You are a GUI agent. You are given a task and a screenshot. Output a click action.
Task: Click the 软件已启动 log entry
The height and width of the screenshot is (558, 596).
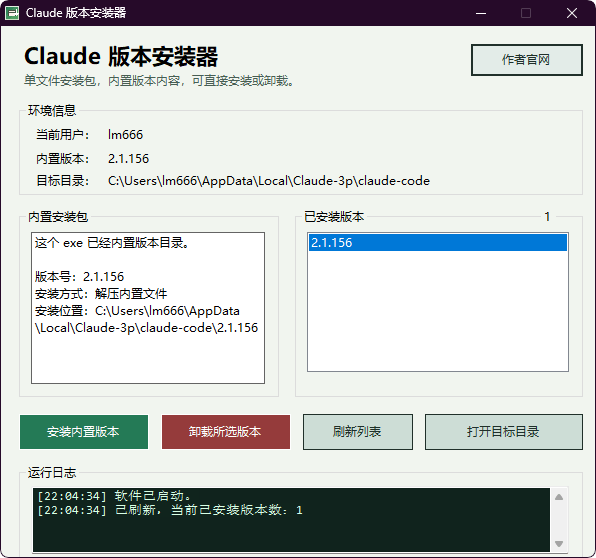114,496
